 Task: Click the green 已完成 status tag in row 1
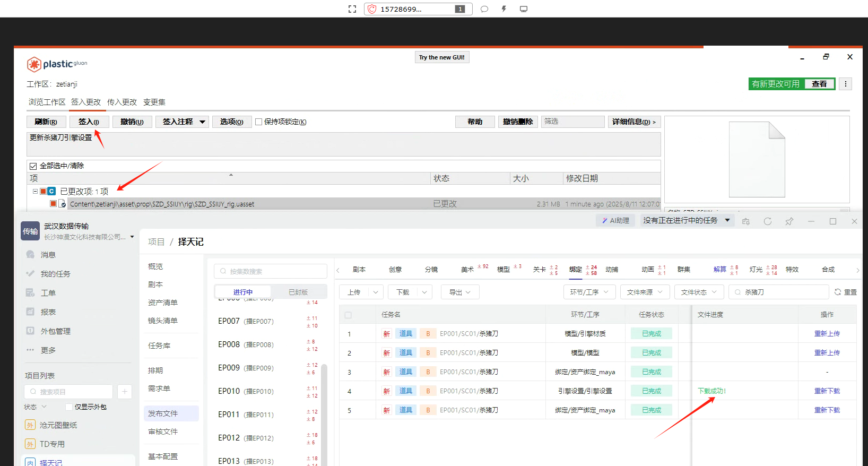652,334
